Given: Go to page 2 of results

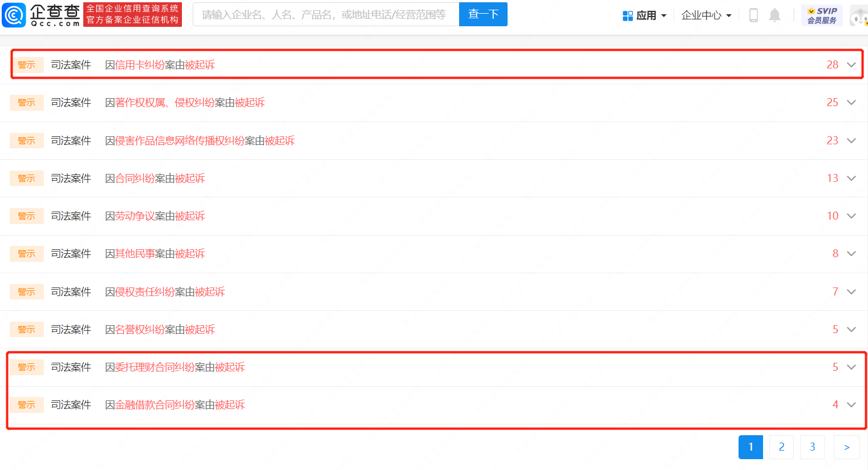Looking at the screenshot, I should [781, 447].
